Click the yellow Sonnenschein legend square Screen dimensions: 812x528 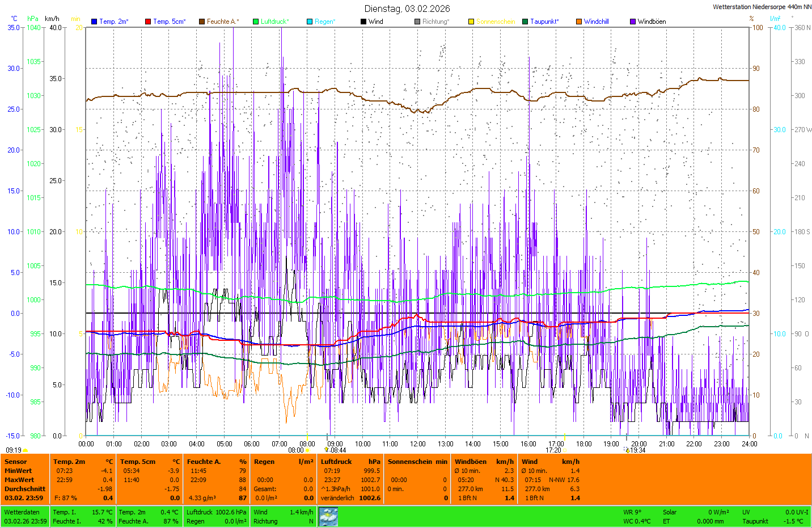[471, 22]
